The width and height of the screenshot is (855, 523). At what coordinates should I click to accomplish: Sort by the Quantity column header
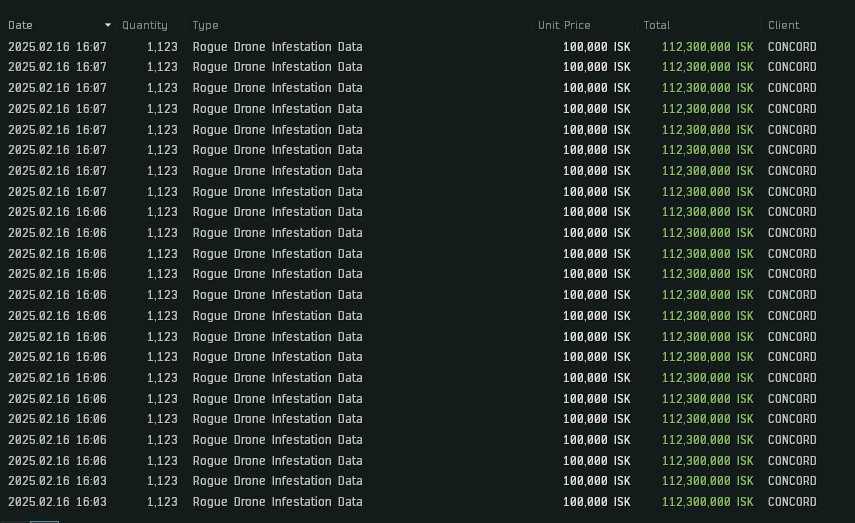pyautogui.click(x=144, y=25)
